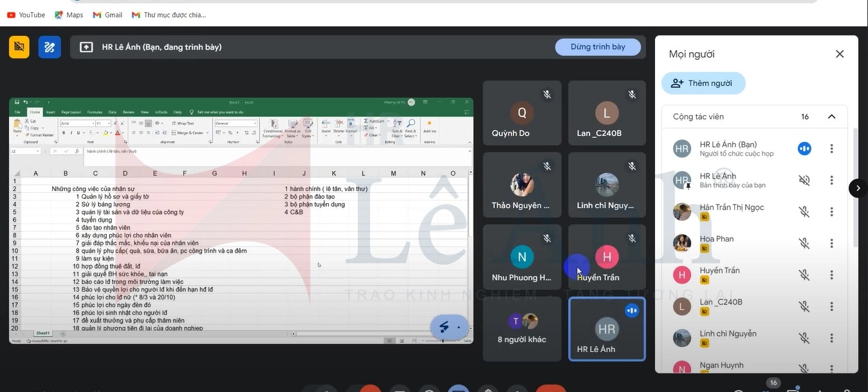The height and width of the screenshot is (392, 868).
Task: Open the YouTube bookmark
Action: pos(26,15)
